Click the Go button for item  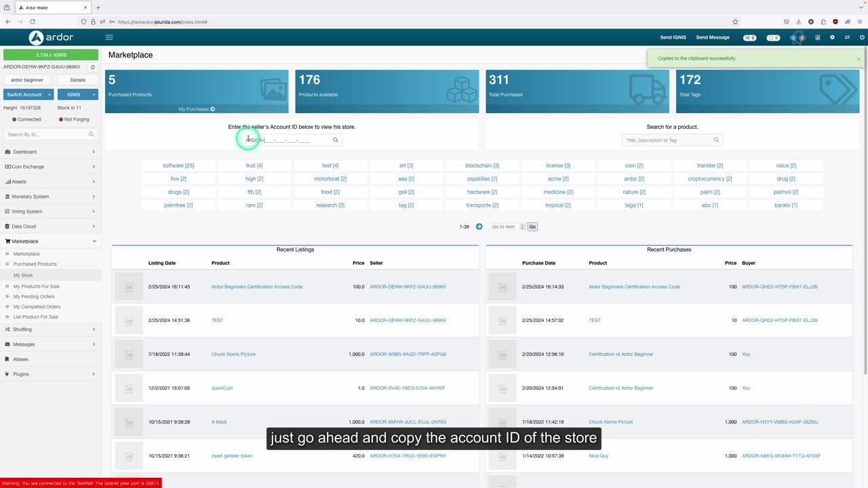tap(532, 226)
